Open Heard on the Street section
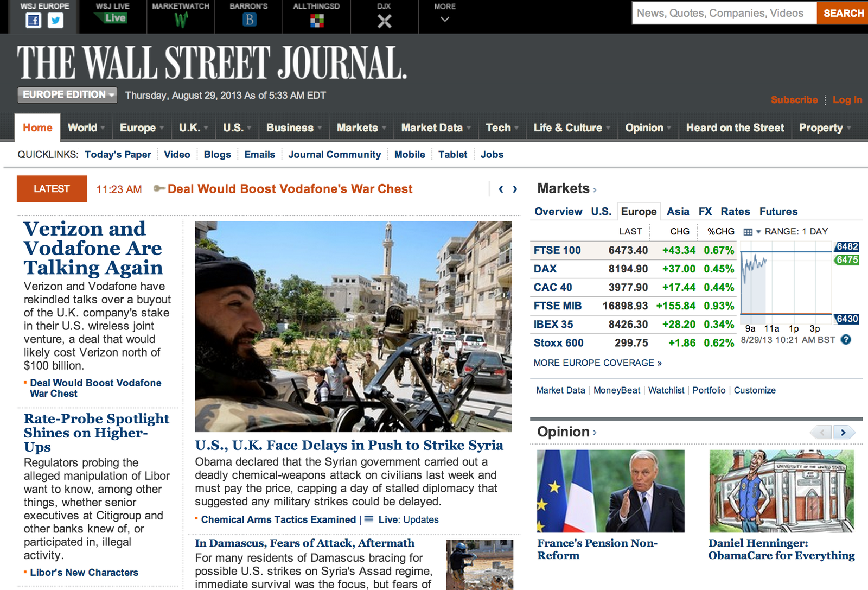The image size is (868, 590). pyautogui.click(x=735, y=128)
